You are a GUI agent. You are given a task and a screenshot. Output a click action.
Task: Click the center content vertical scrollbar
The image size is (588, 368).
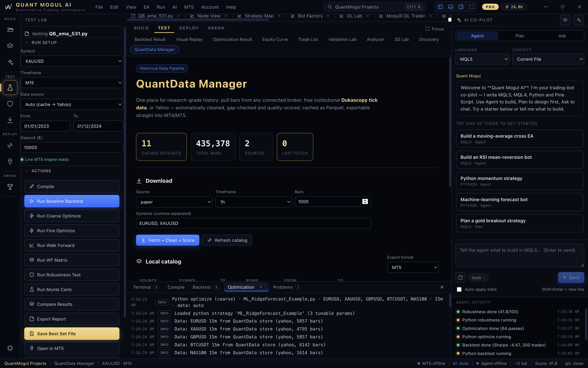coord(450,122)
